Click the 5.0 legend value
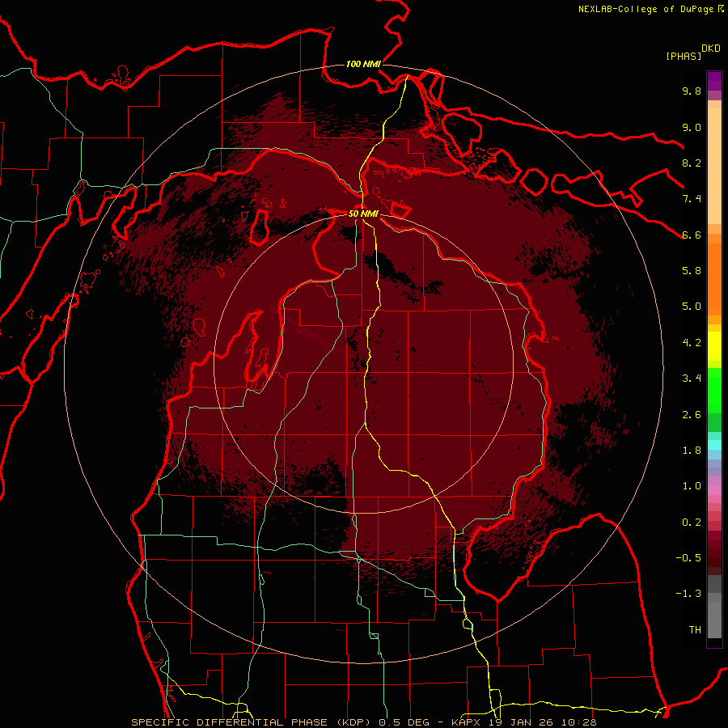Image resolution: width=728 pixels, height=728 pixels. click(x=692, y=307)
